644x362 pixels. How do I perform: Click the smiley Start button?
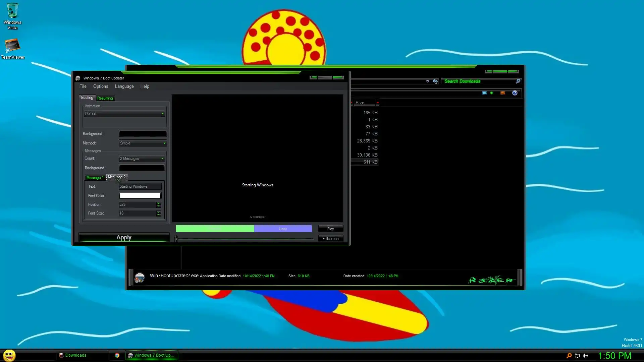tap(9, 355)
